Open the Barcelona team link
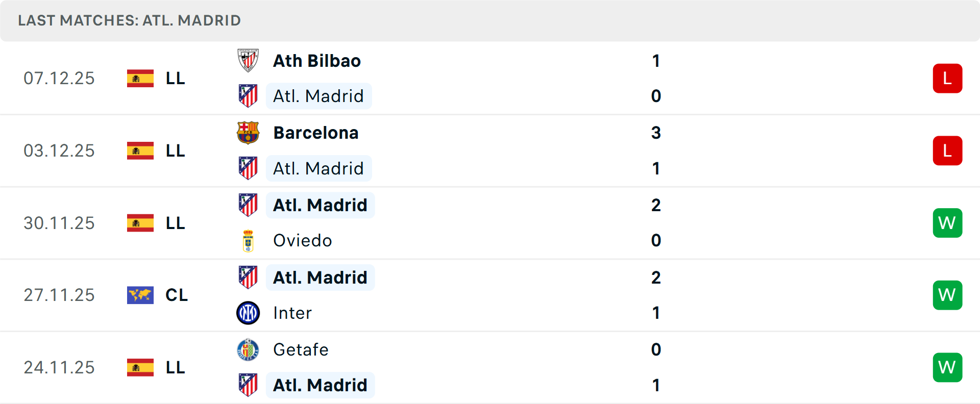 point(315,133)
